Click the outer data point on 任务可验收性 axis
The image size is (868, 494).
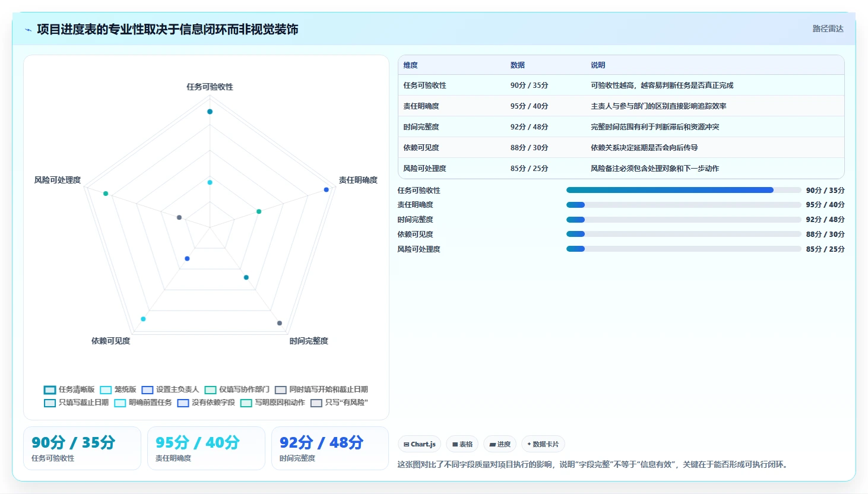pos(210,112)
